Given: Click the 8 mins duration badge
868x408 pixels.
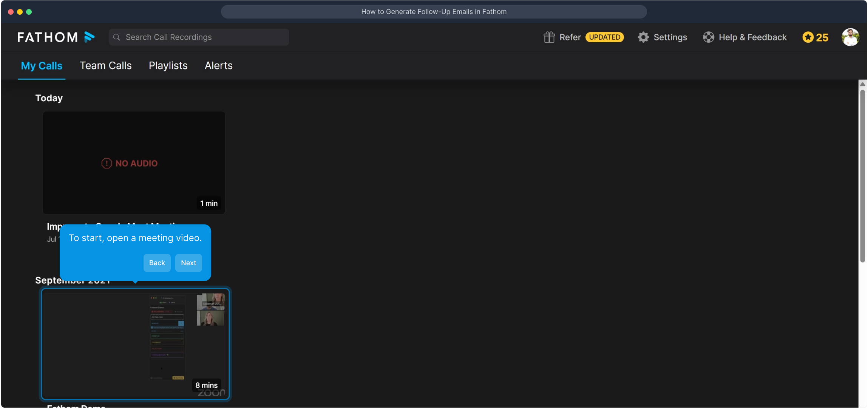Looking at the screenshot, I should (x=207, y=385).
